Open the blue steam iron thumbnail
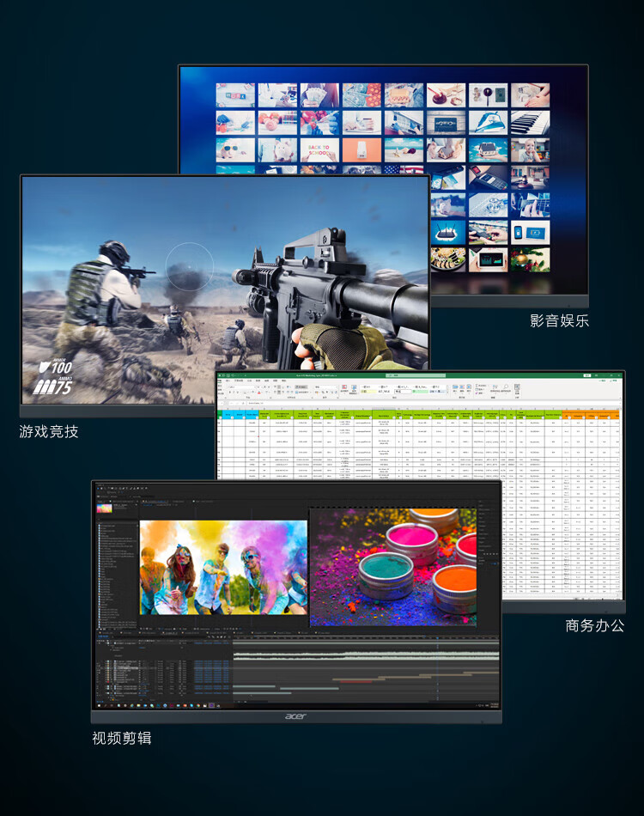Screen dimensions: 644x816 [488, 123]
